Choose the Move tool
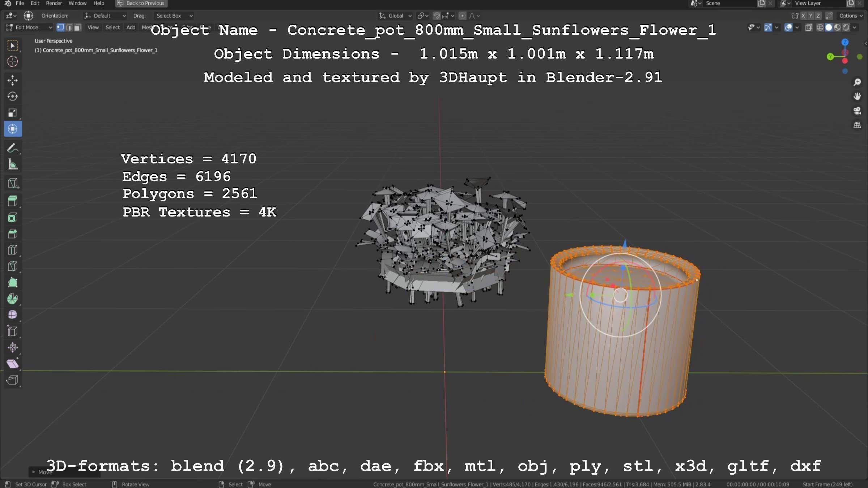Image resolution: width=868 pixels, height=488 pixels. pos(13,80)
